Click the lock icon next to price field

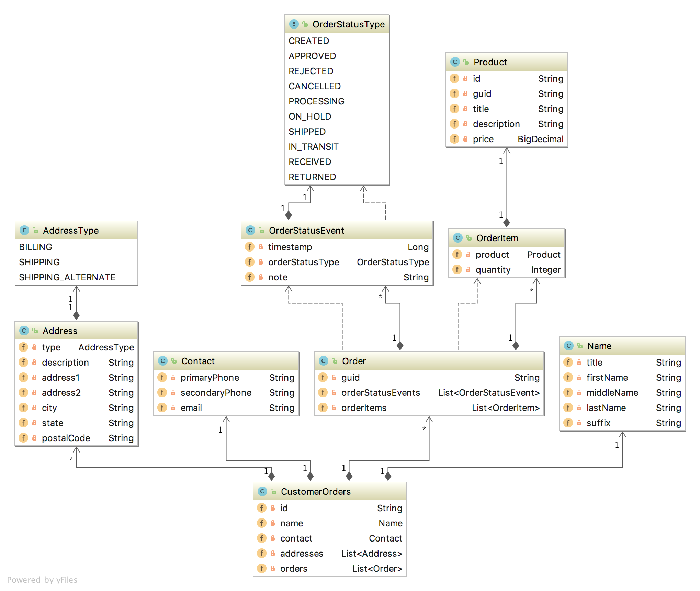[x=465, y=139]
